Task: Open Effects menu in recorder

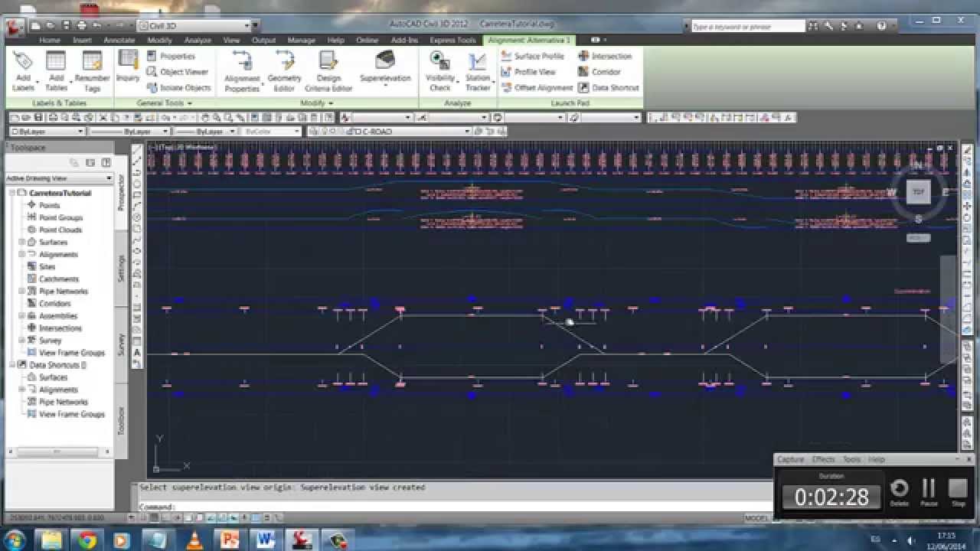Action: (x=823, y=459)
